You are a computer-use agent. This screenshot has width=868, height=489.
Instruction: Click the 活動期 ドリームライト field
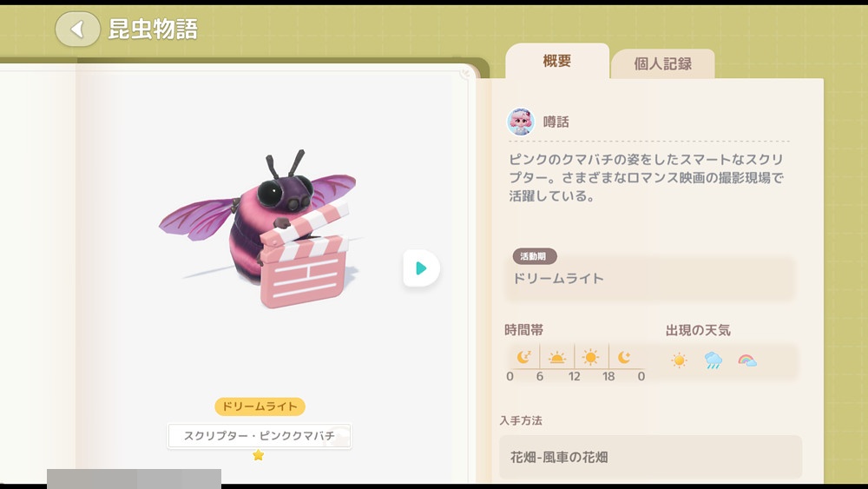pos(651,279)
